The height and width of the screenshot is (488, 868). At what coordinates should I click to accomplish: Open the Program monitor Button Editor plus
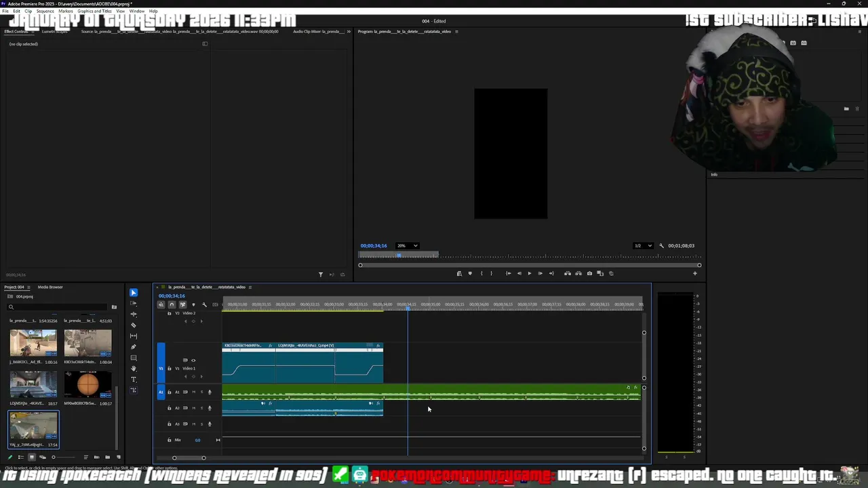coord(694,273)
